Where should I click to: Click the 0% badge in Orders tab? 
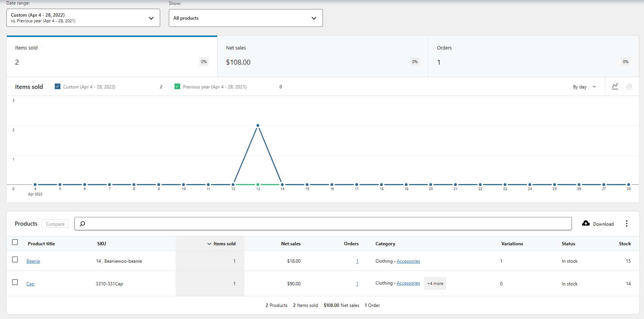[625, 62]
